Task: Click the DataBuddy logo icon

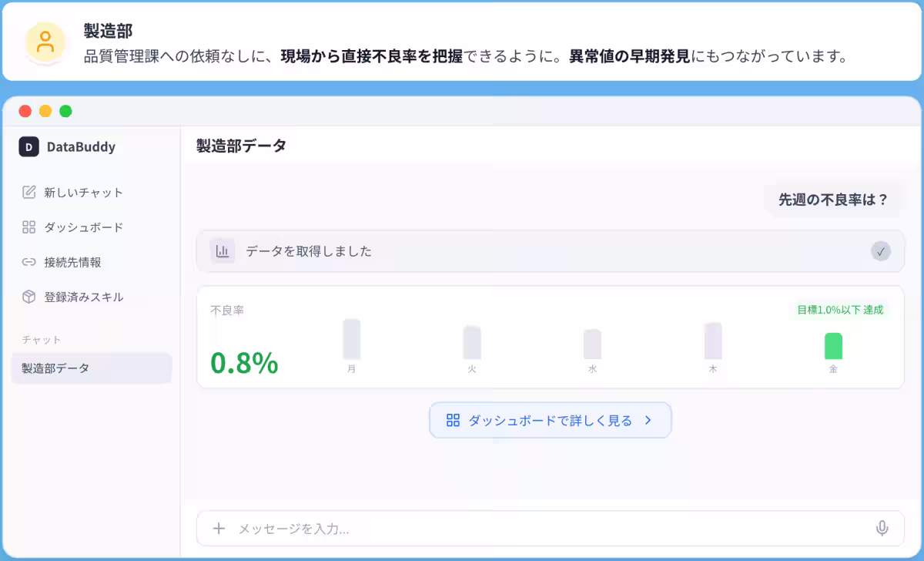Action: point(28,146)
